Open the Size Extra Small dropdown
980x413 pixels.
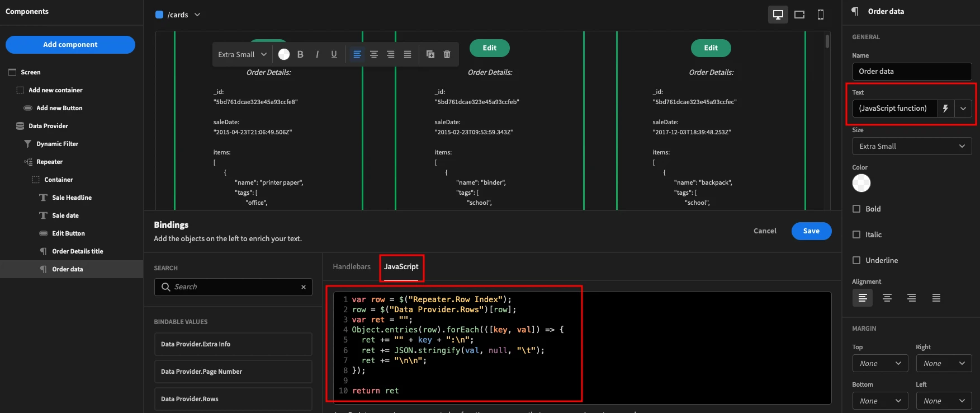(912, 146)
